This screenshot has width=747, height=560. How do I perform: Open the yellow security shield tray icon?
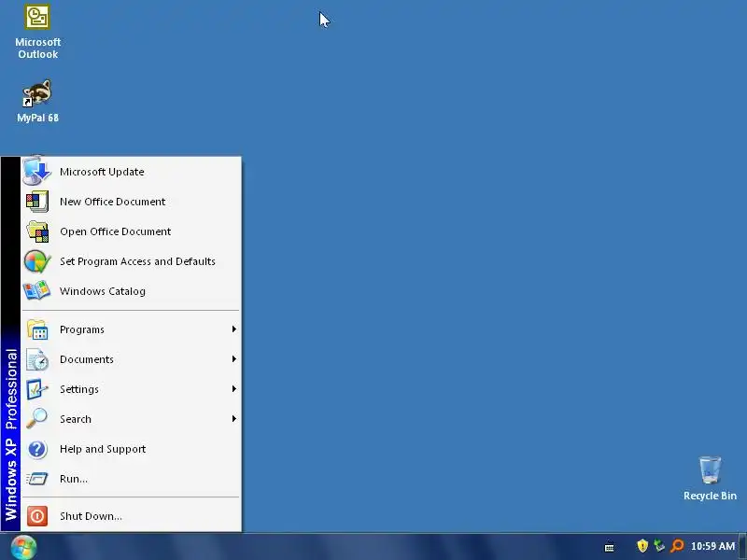642,546
